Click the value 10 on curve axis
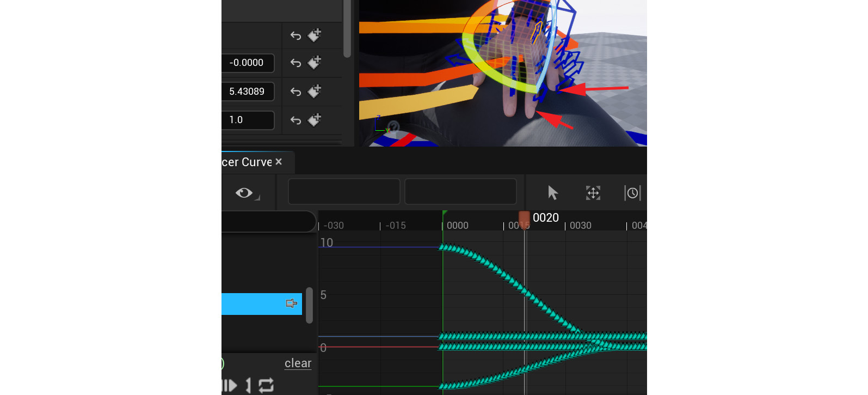Screen dimensions: 868x395 tap(327, 242)
